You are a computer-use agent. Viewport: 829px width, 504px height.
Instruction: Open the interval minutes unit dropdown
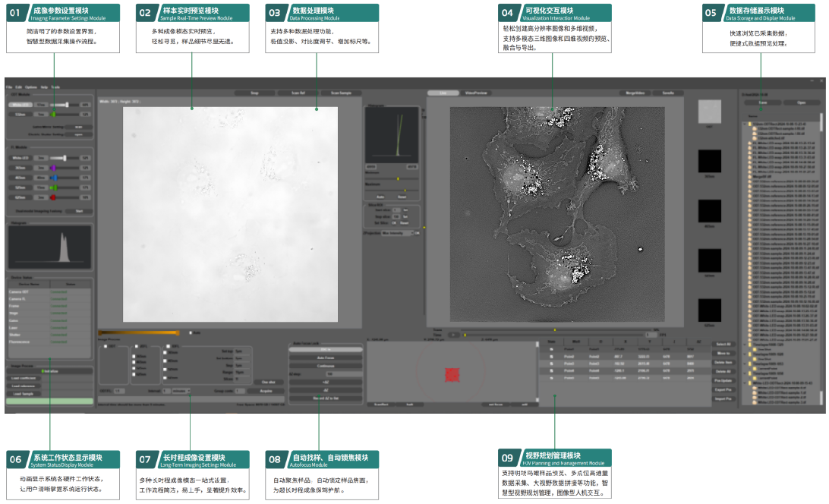[182, 392]
